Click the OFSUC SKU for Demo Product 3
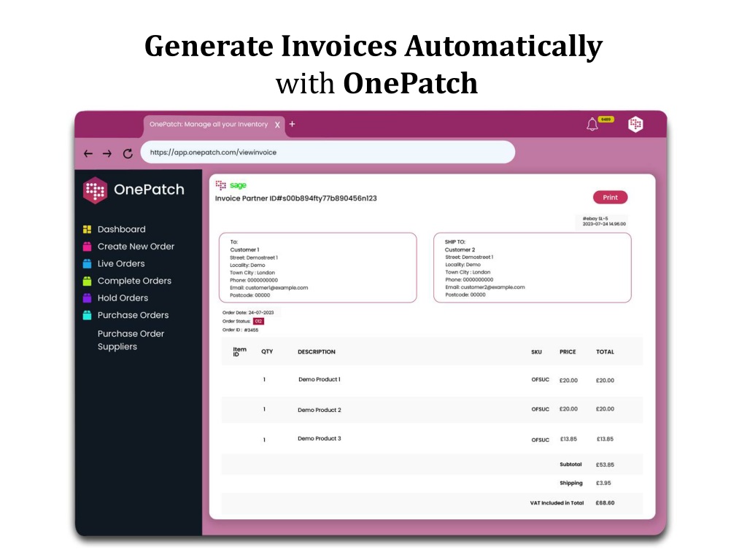The height and width of the screenshot is (560, 747). click(541, 440)
